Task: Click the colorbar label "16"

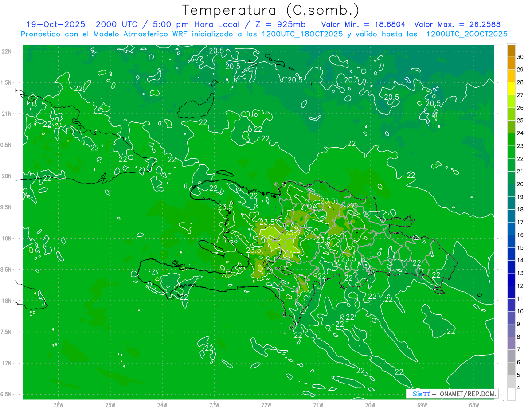Action: tap(520, 235)
